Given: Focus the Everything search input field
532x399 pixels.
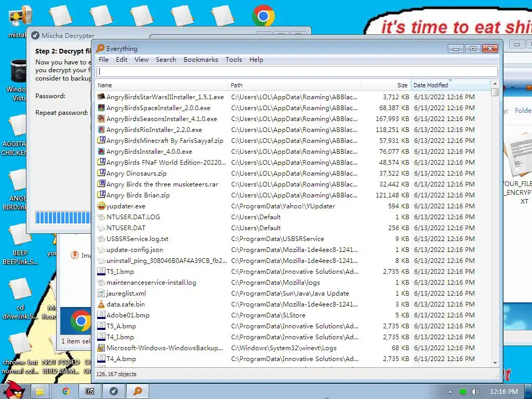Looking at the screenshot, I should [297, 71].
